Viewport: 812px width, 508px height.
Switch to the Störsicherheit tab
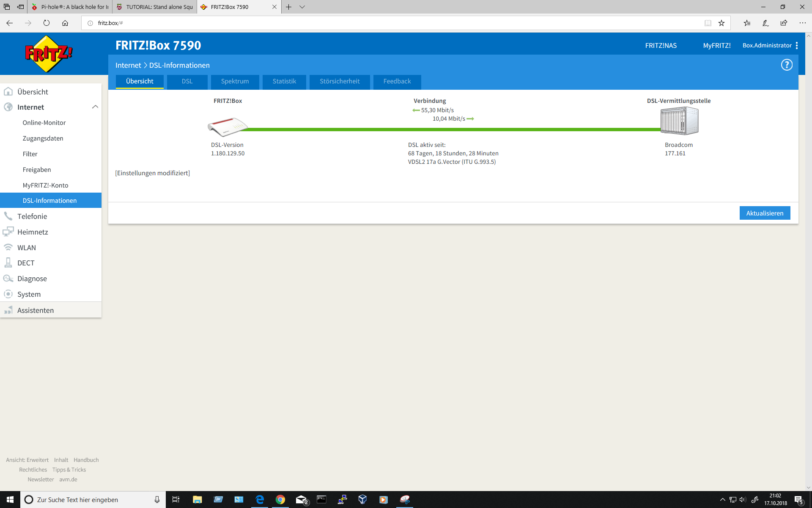coord(339,81)
